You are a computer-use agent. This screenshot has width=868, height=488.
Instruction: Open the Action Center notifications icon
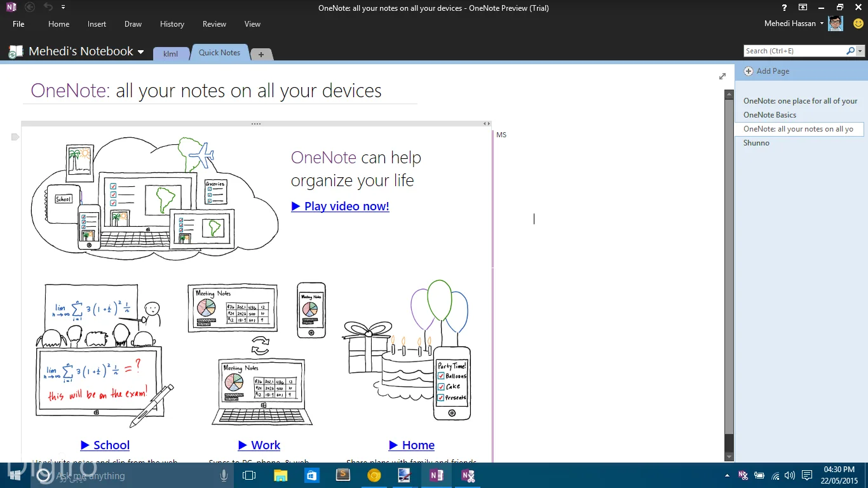tap(807, 475)
